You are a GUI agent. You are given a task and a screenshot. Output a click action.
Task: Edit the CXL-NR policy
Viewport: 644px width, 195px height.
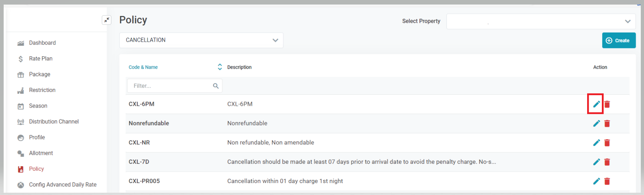596,142
